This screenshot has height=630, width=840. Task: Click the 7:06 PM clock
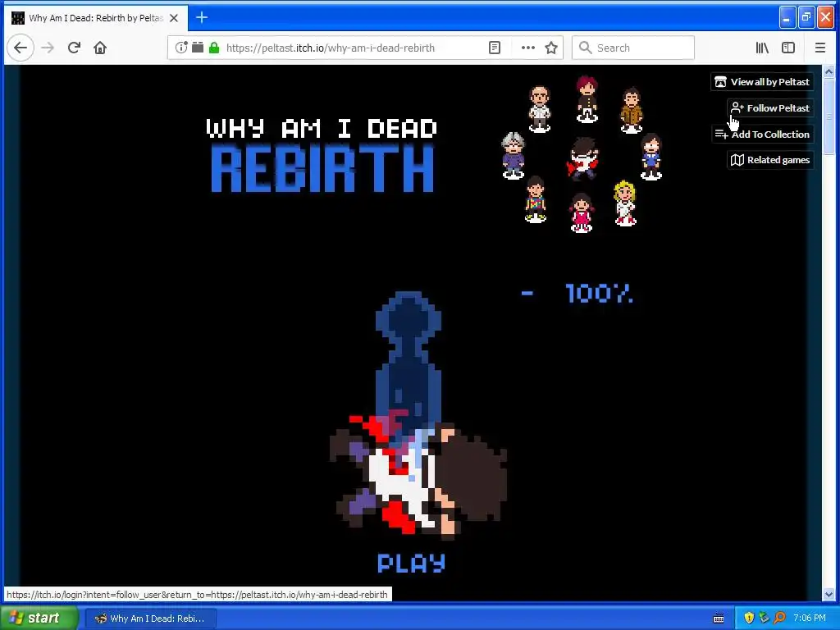coord(810,619)
